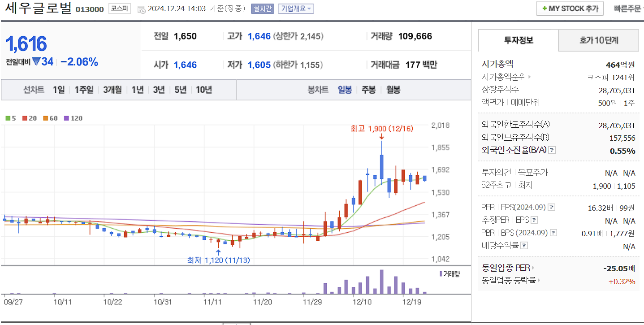Click the clock icon beside the timestamp

(141, 9)
